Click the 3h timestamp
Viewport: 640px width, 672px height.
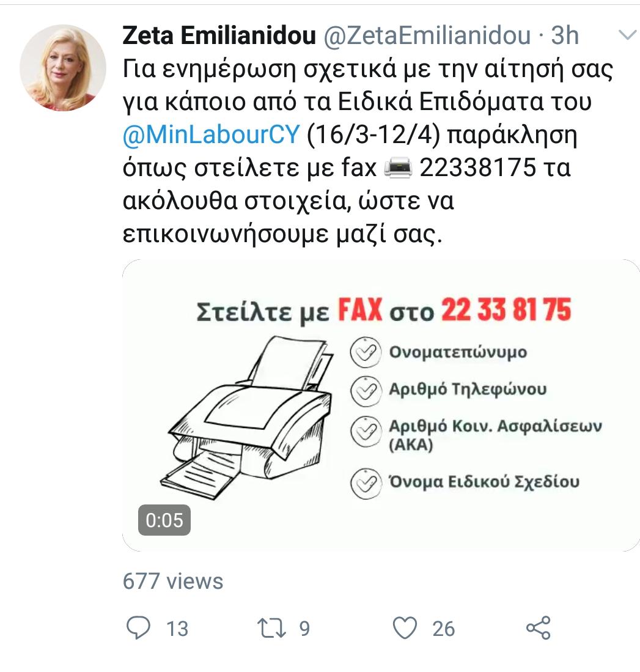565,35
